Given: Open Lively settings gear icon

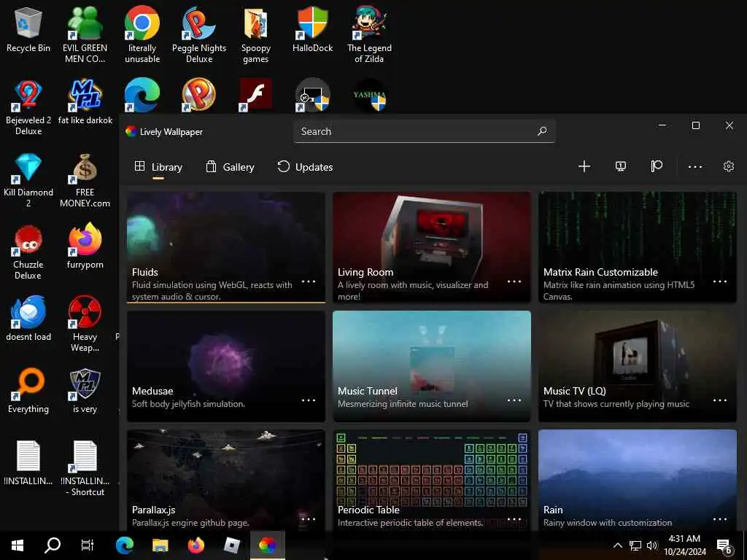Looking at the screenshot, I should point(729,166).
